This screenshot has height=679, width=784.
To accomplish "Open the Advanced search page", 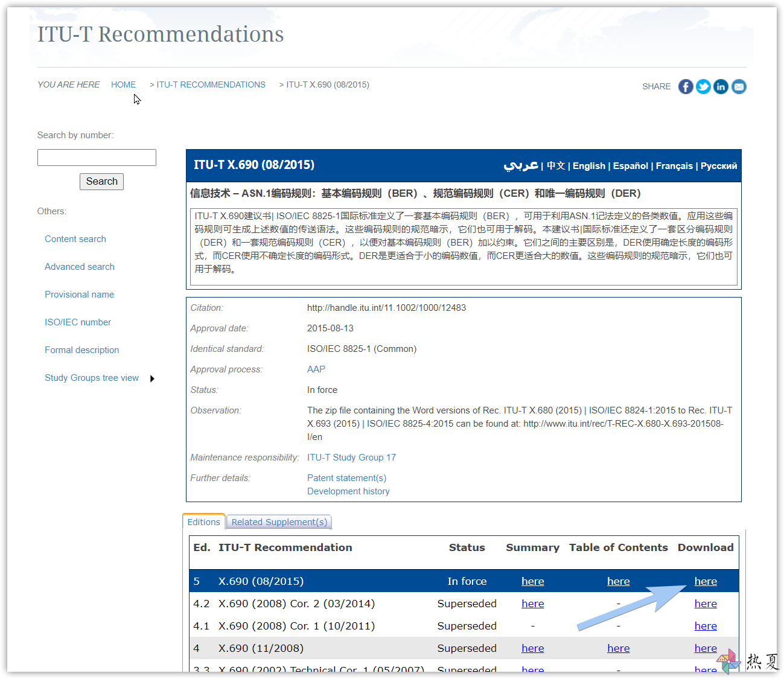I will [79, 266].
